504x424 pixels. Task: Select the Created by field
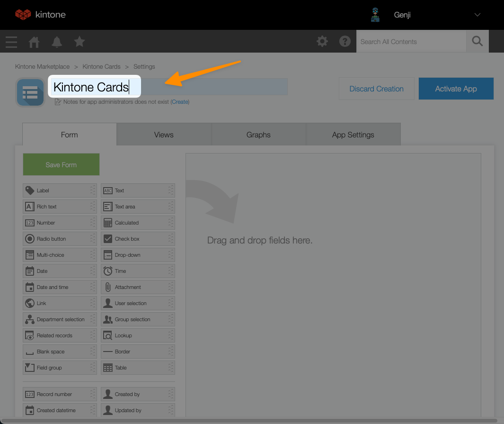click(x=138, y=394)
